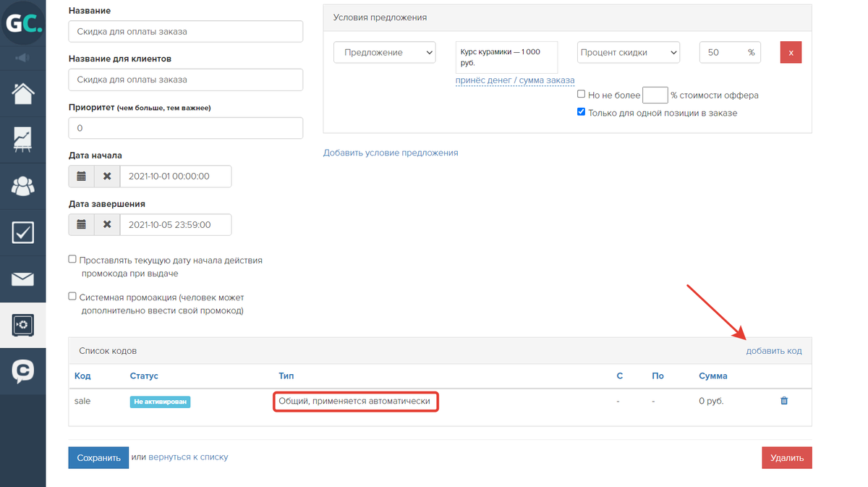Open the users sidebar section
868x487 pixels.
point(22,186)
